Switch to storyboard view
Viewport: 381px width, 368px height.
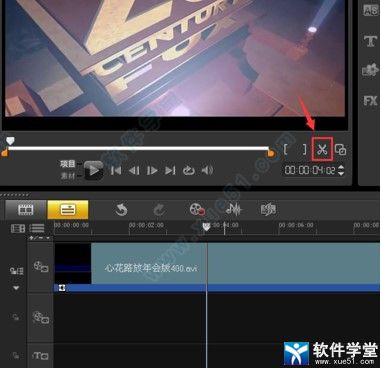[26, 210]
